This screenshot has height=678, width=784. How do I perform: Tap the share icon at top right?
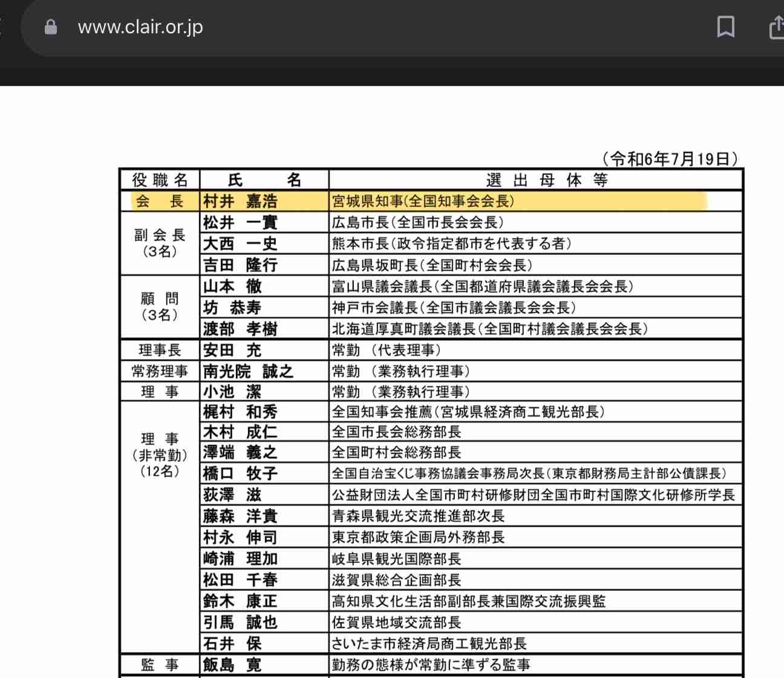776,27
